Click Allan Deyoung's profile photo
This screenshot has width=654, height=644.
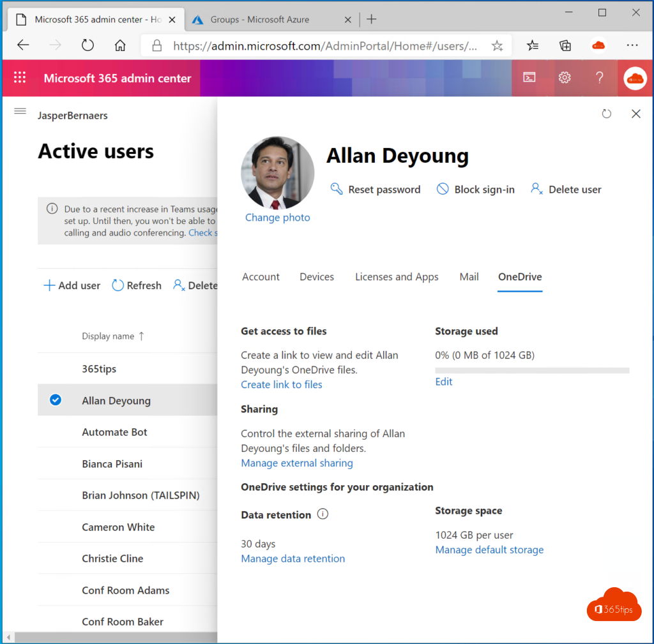tap(277, 173)
